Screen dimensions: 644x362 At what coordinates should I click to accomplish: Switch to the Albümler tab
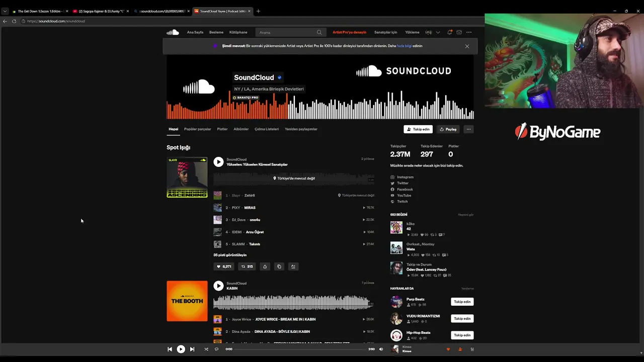click(x=241, y=129)
